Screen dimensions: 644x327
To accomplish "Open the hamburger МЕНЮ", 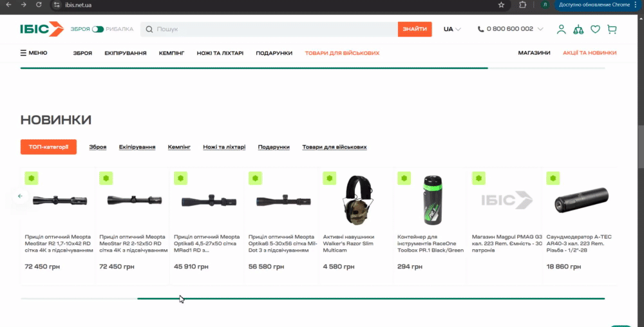I will pyautogui.click(x=33, y=53).
